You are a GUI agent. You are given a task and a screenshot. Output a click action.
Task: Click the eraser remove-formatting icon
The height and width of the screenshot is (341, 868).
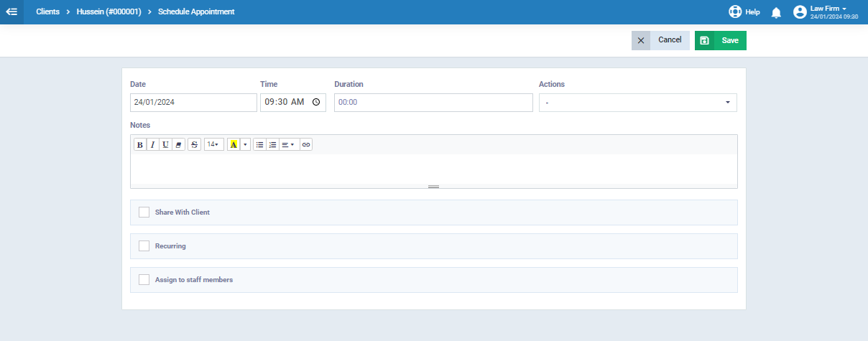(178, 144)
